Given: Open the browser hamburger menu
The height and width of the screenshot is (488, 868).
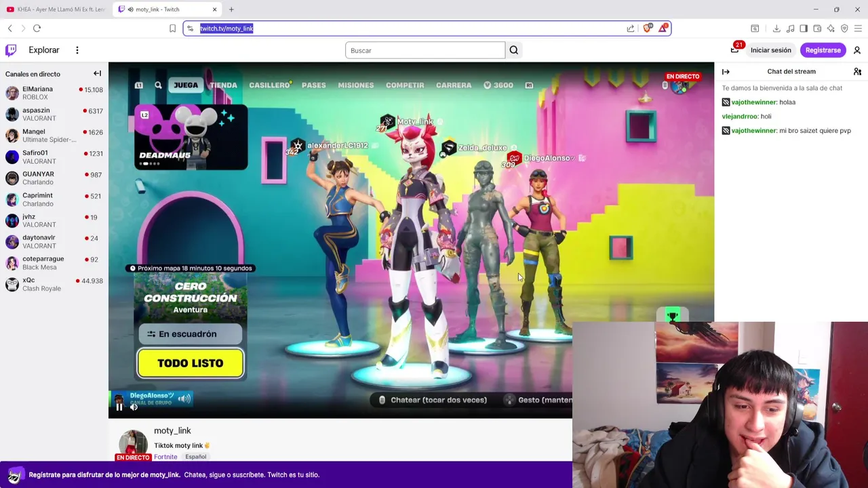Looking at the screenshot, I should pyautogui.click(x=858, y=28).
